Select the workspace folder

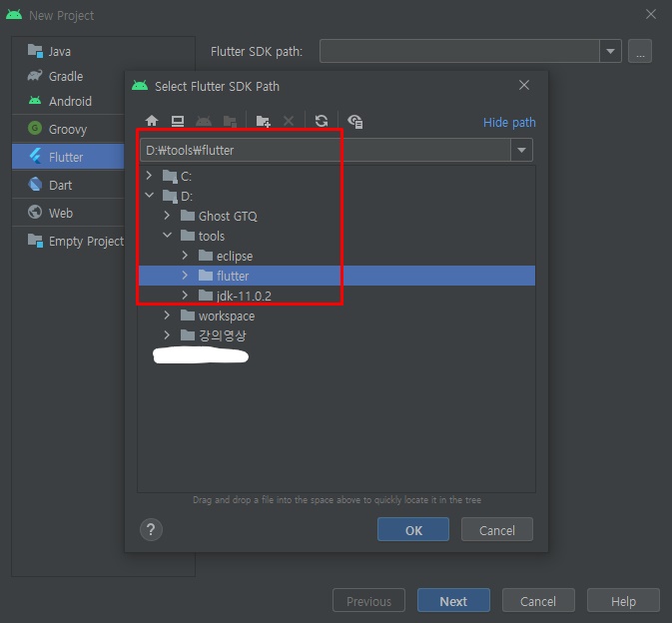[336, 315]
